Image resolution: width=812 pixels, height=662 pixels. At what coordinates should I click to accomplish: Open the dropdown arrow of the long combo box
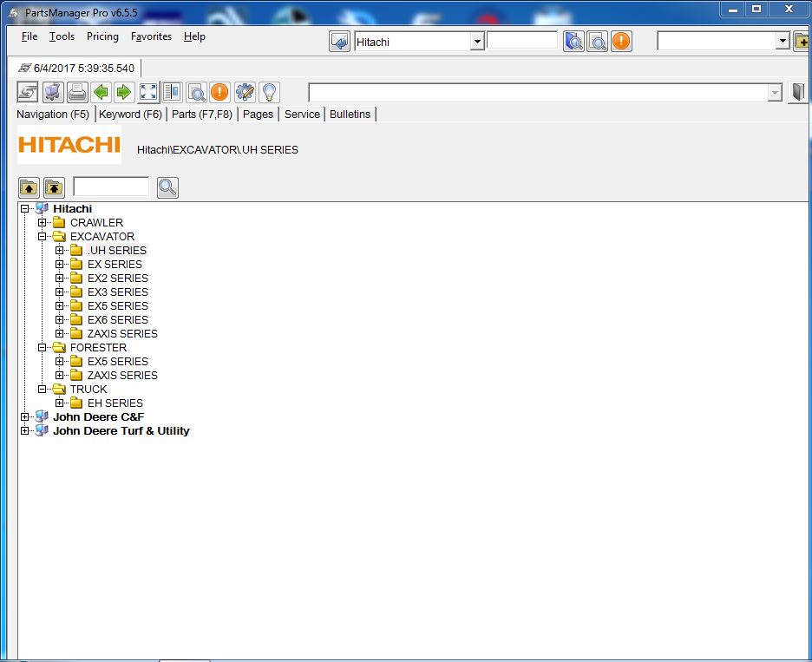(775, 93)
